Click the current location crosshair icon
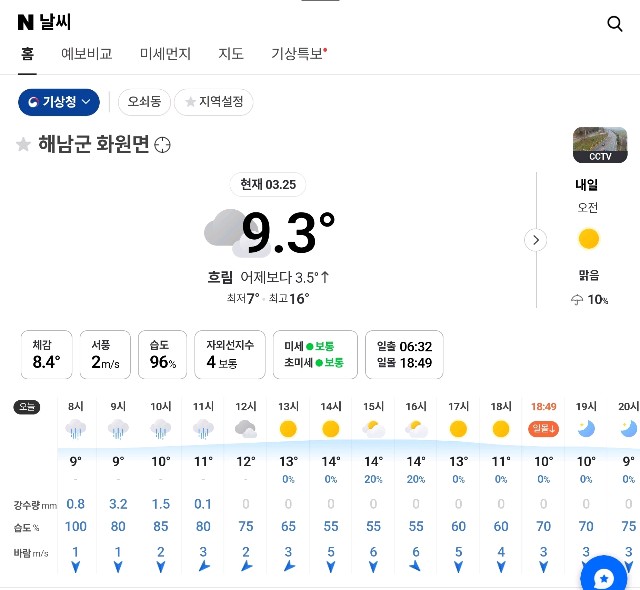The height and width of the screenshot is (590, 640). click(x=162, y=145)
